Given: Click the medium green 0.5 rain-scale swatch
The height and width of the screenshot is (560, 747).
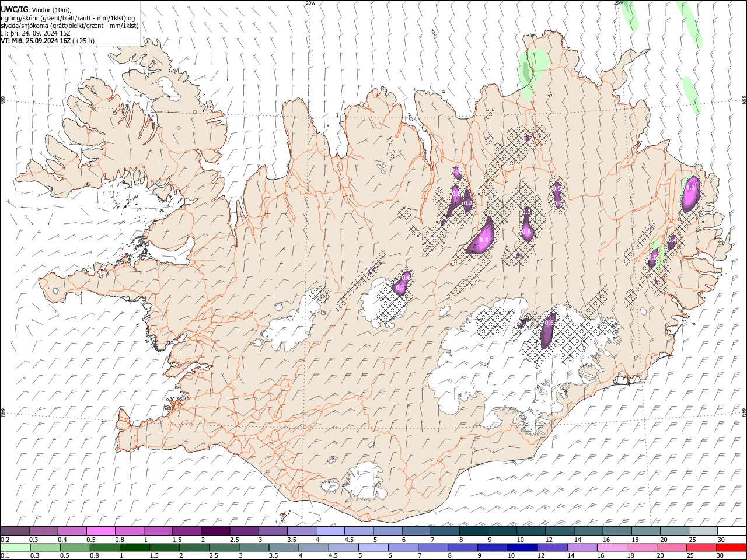Looking at the screenshot, I should pyautogui.click(x=75, y=547).
